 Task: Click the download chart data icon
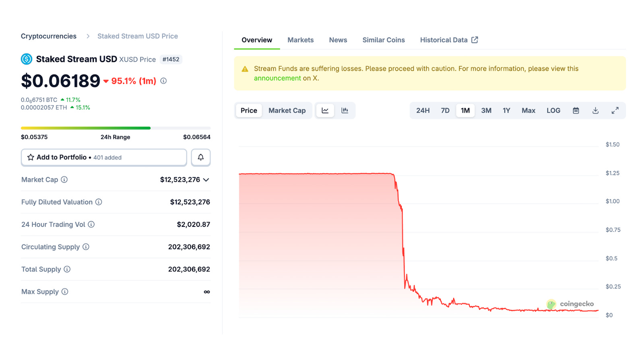[596, 111]
